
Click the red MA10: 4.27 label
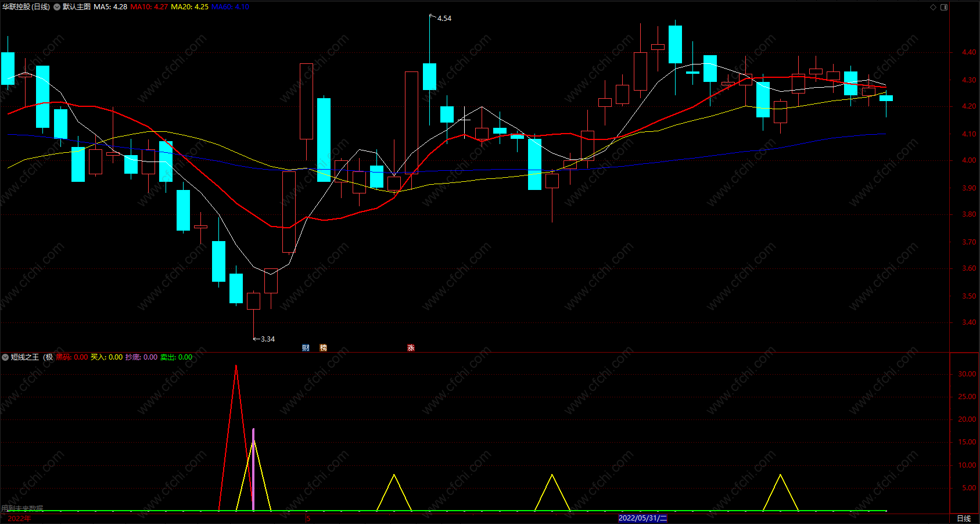tap(149, 7)
